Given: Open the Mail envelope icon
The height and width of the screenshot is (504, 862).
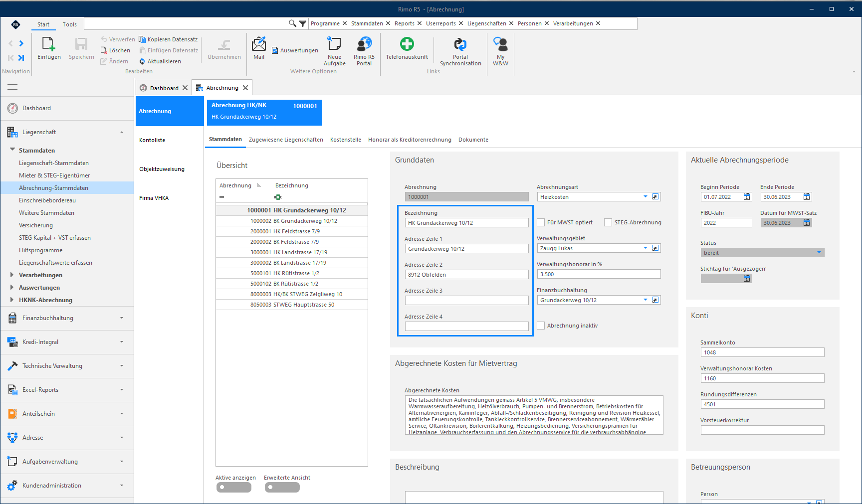Looking at the screenshot, I should click(259, 44).
